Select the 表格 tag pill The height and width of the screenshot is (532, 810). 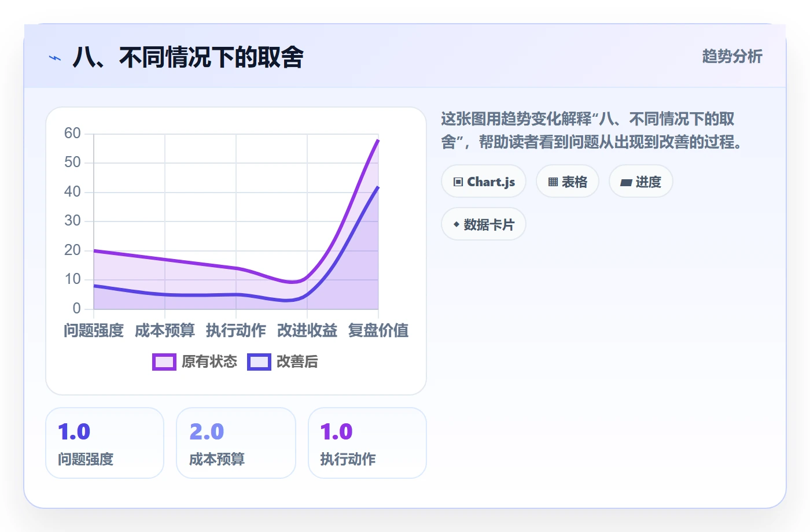point(568,182)
